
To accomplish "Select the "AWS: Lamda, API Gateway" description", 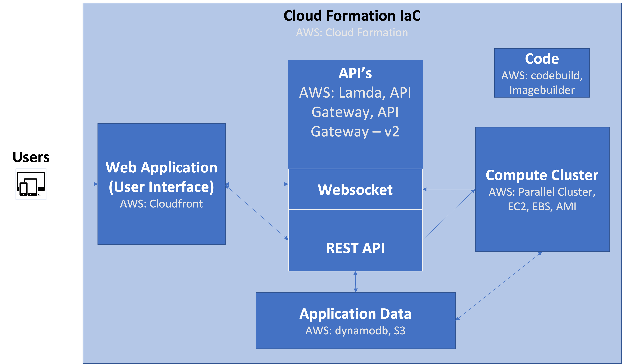I will [355, 112].
